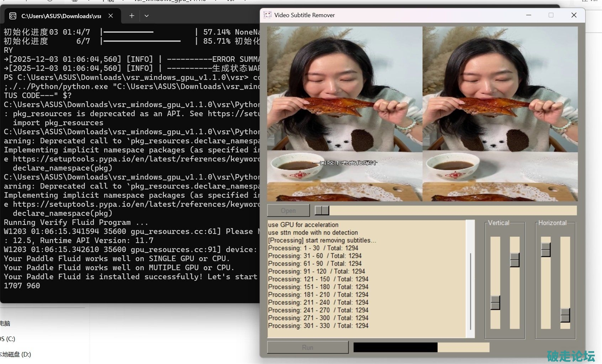Select OS (C:) drive in Explorer sidebar
Image resolution: width=602 pixels, height=364 pixels.
click(x=8, y=339)
